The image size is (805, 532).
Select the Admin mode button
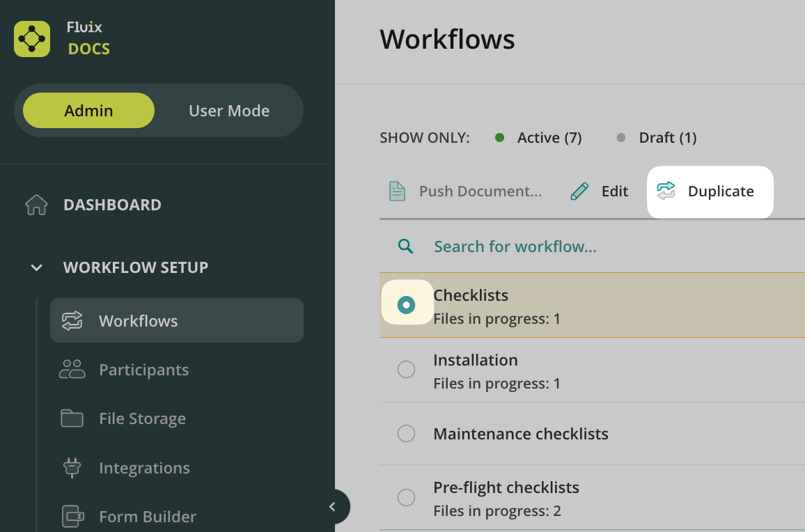point(88,111)
